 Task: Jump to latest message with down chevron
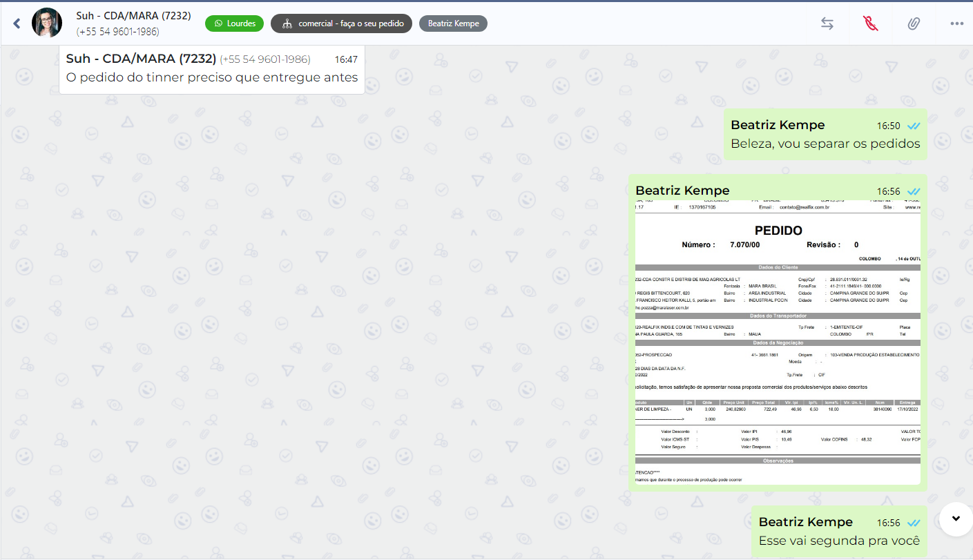point(956,519)
